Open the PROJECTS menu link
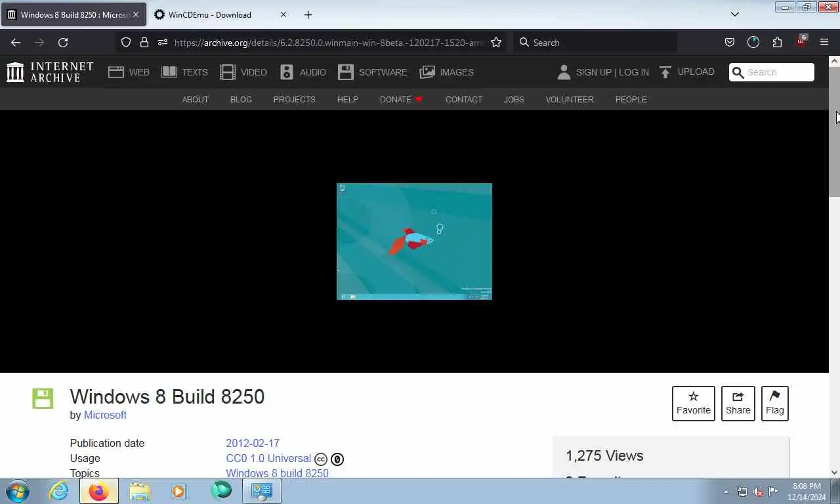 pos(294,100)
